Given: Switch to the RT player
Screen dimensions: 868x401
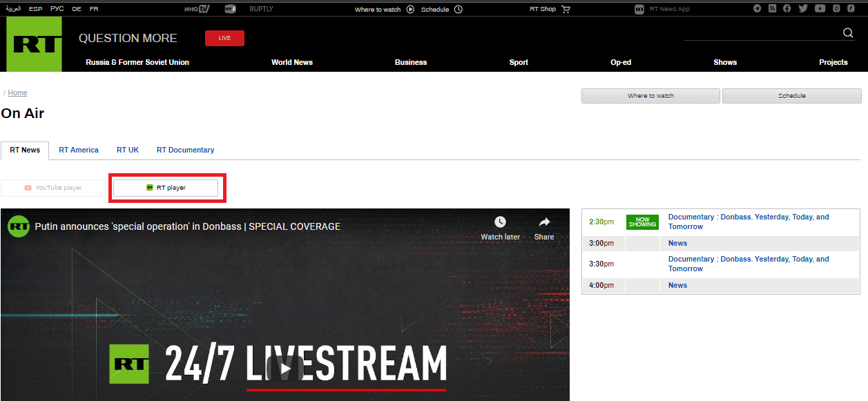Looking at the screenshot, I should coord(166,188).
